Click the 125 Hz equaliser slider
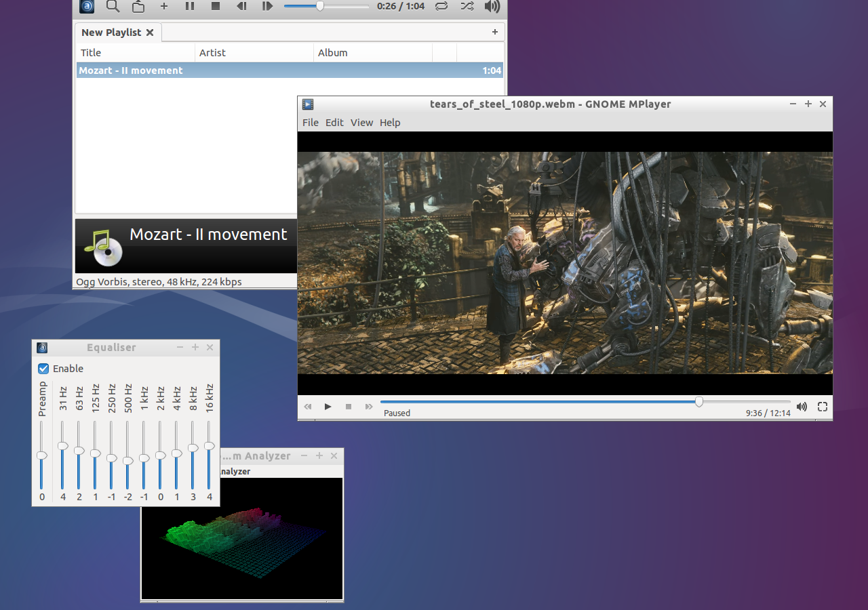 (95, 455)
